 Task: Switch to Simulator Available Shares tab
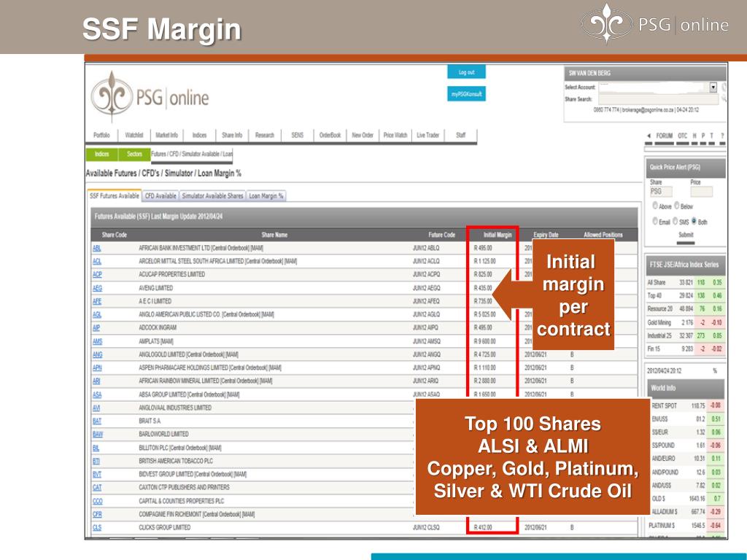[212, 195]
